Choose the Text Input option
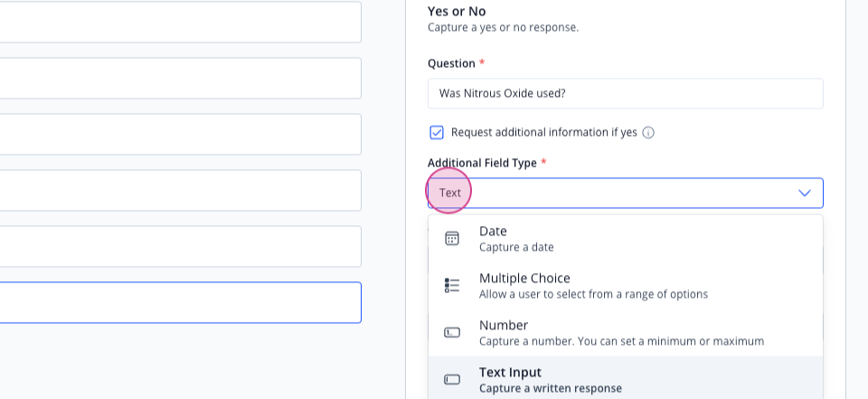Screen dimensions: 868x399 click(x=625, y=379)
